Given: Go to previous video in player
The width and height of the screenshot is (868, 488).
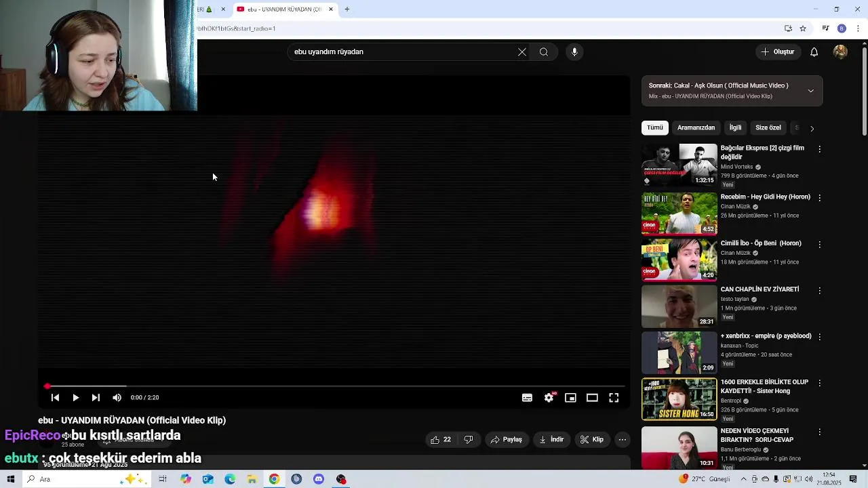Looking at the screenshot, I should pyautogui.click(x=55, y=398).
